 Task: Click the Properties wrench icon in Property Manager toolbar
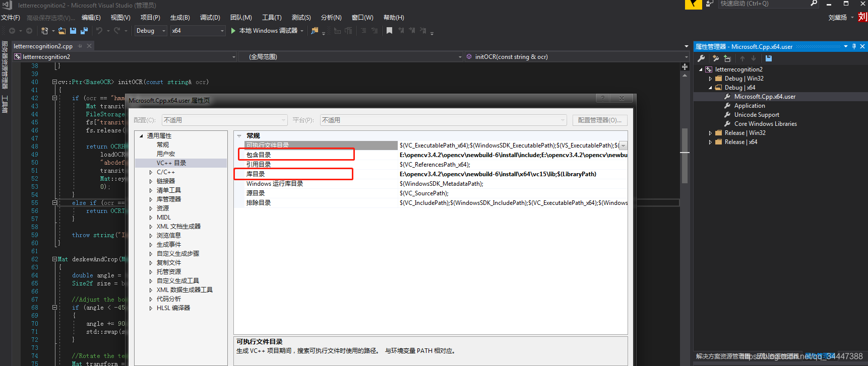pyautogui.click(x=701, y=58)
